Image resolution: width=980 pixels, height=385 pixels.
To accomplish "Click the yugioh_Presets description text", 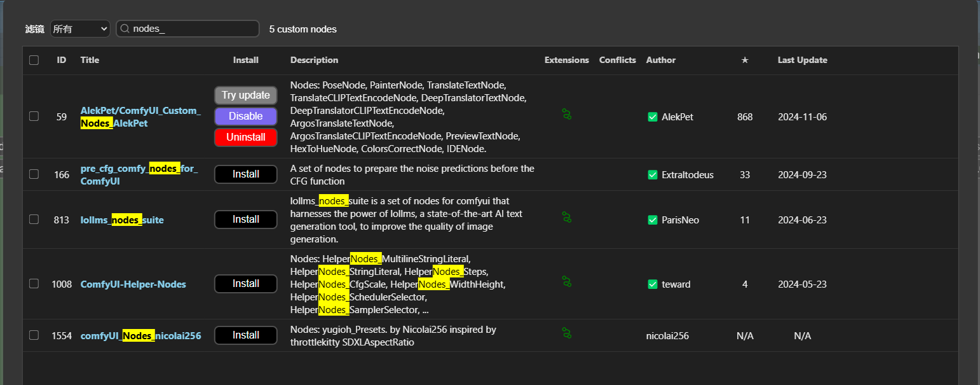I will [x=393, y=336].
